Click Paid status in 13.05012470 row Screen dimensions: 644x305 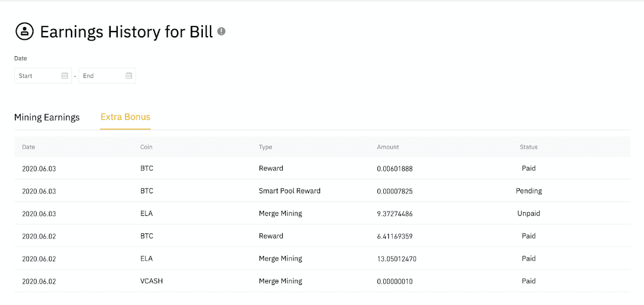tap(529, 259)
